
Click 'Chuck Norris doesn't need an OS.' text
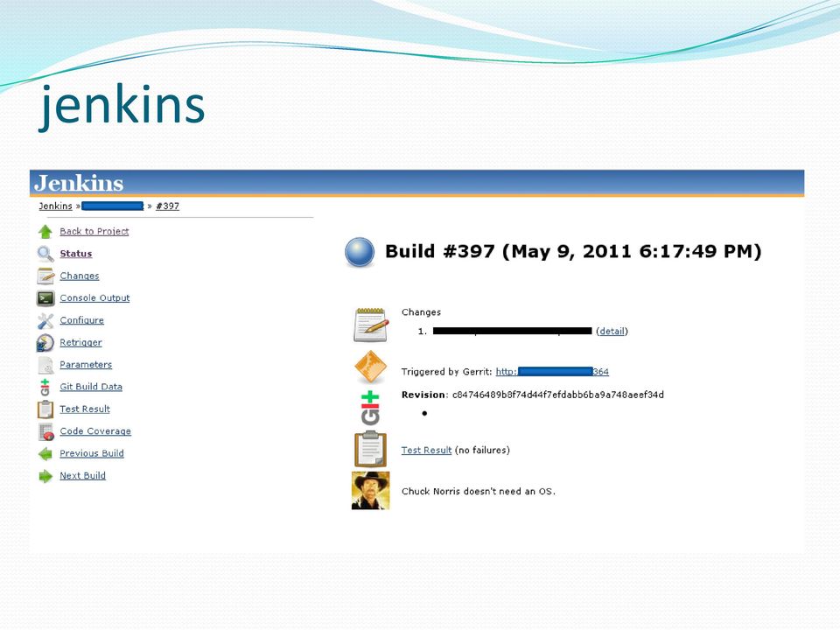(479, 492)
